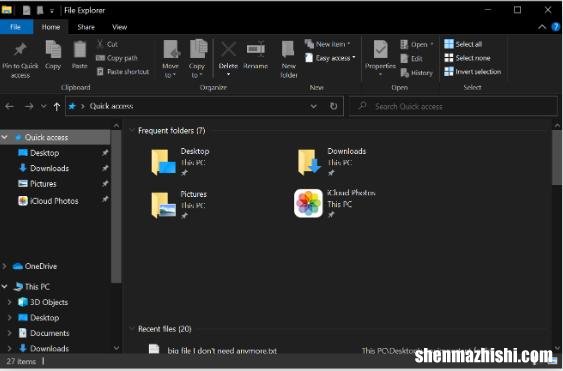Click the Search Quick access field

[453, 106]
